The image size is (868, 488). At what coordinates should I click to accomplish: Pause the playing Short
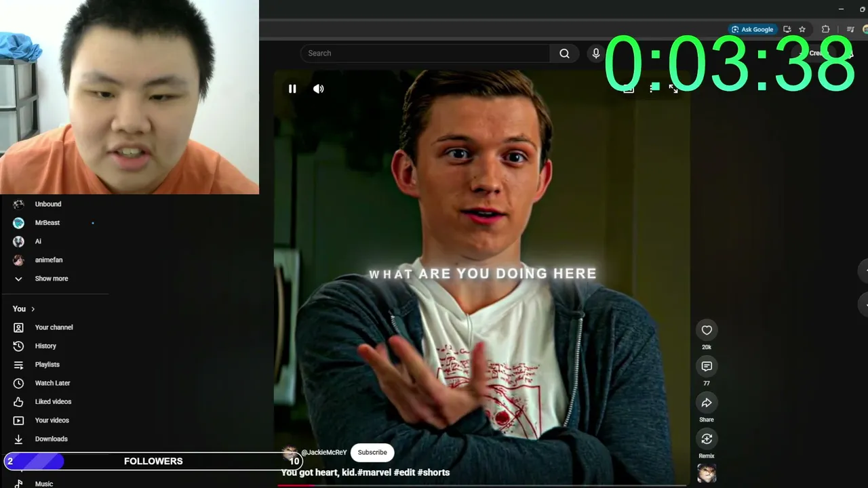coord(292,89)
